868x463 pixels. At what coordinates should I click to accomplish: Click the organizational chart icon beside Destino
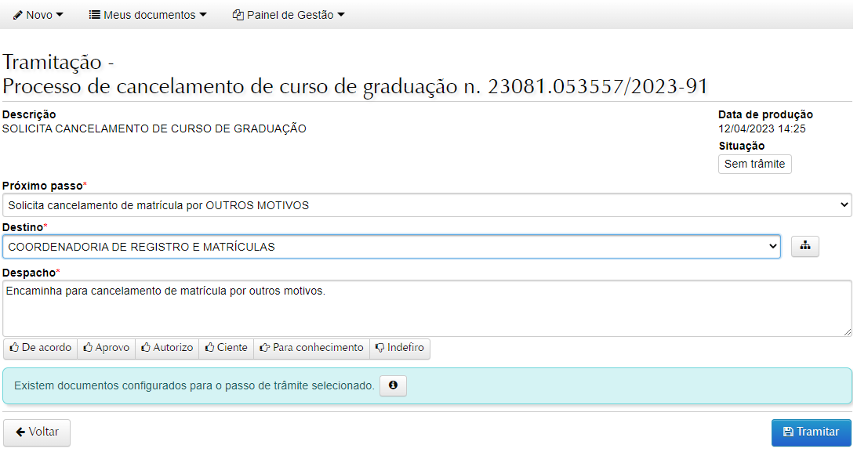coord(804,246)
